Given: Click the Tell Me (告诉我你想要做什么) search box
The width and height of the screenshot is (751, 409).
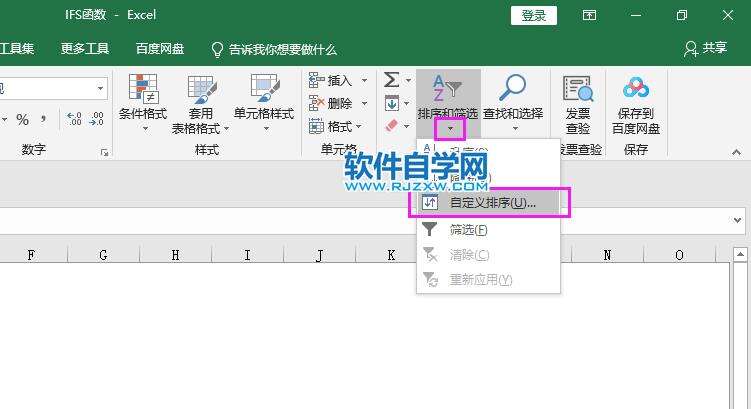Looking at the screenshot, I should [273, 49].
